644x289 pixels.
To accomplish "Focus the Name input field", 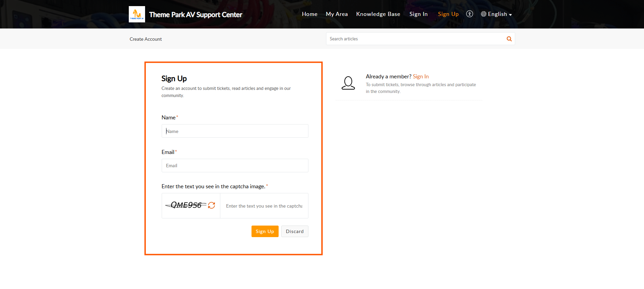I will tap(235, 131).
